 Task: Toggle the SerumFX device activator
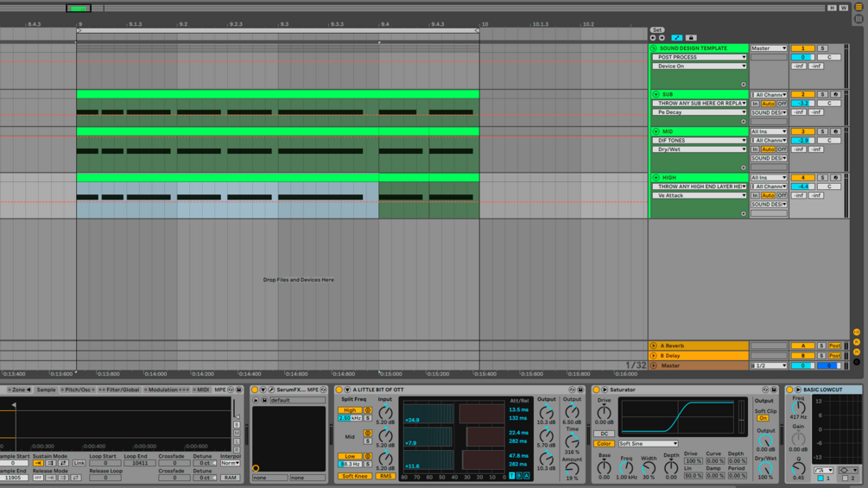255,390
